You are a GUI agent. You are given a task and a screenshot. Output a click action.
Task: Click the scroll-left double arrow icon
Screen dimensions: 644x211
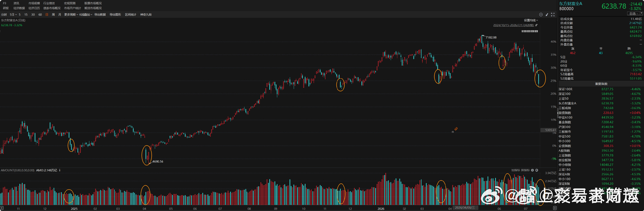coord(2,208)
